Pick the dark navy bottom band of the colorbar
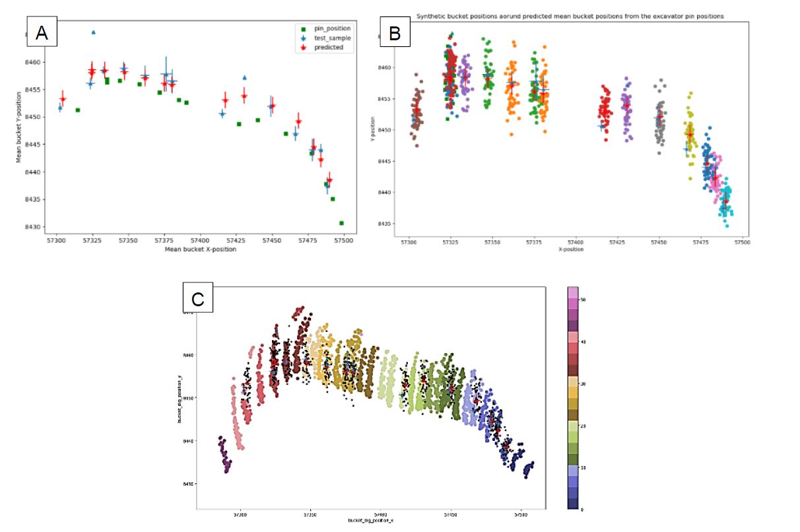The width and height of the screenshot is (800, 532). click(573, 504)
